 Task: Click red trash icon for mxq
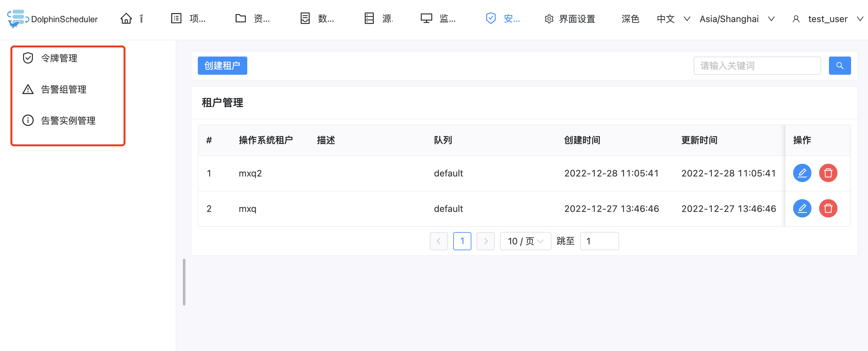(x=828, y=208)
